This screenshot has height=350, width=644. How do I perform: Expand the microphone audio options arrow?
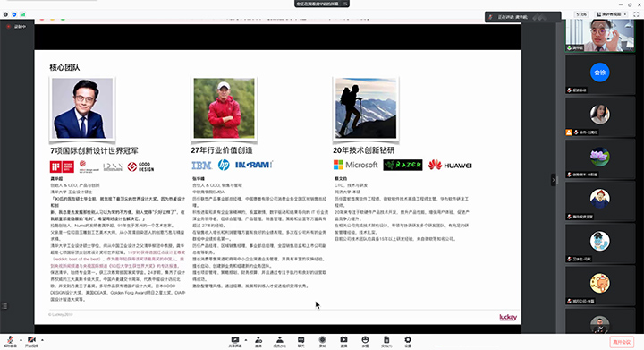point(21,340)
